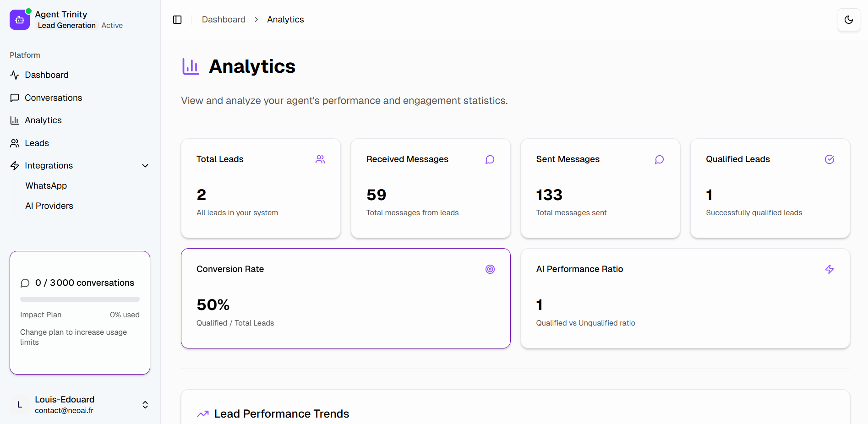The image size is (868, 424).
Task: Click the purple Analytics bar chart icon
Action: [x=191, y=66]
